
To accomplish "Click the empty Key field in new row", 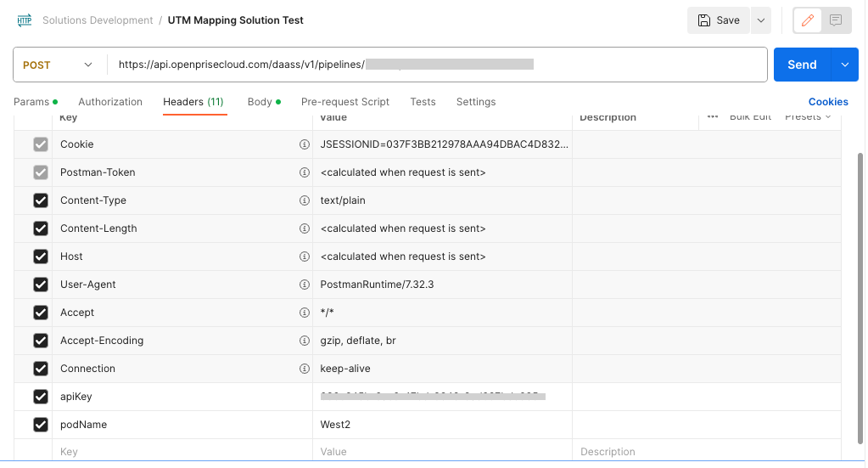I will click(x=182, y=451).
